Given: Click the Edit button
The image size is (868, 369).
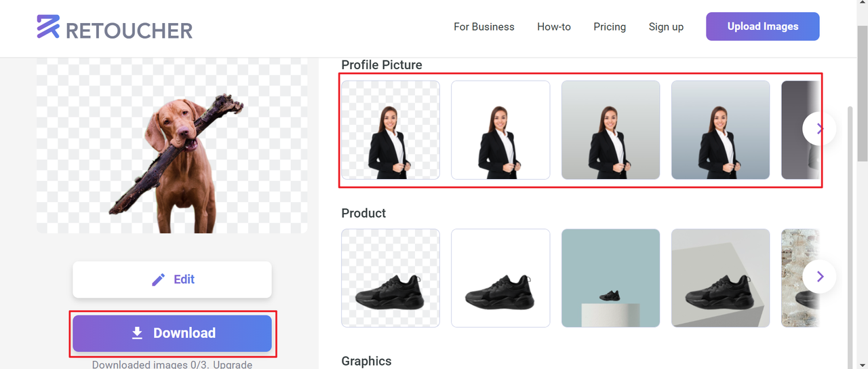Looking at the screenshot, I should pos(172,279).
